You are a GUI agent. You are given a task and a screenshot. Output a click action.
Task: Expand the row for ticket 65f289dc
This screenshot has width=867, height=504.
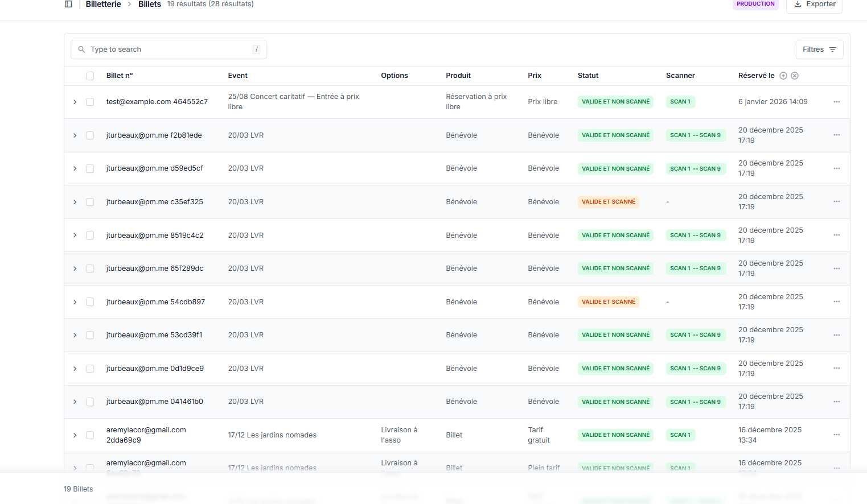[x=75, y=268]
